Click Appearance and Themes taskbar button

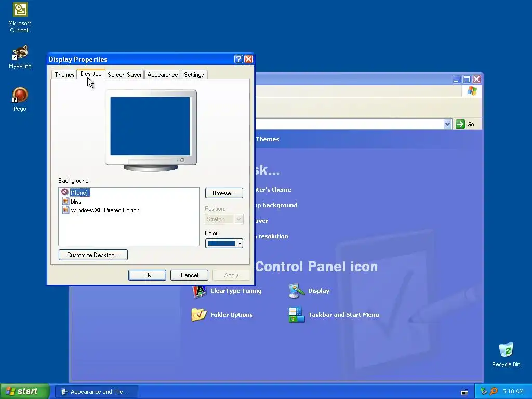[97, 392]
